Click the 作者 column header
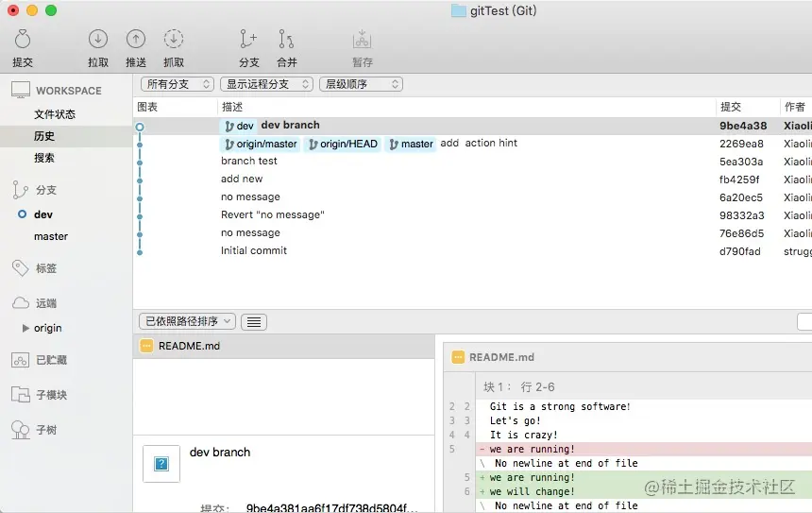The width and height of the screenshot is (812, 513). click(x=795, y=107)
